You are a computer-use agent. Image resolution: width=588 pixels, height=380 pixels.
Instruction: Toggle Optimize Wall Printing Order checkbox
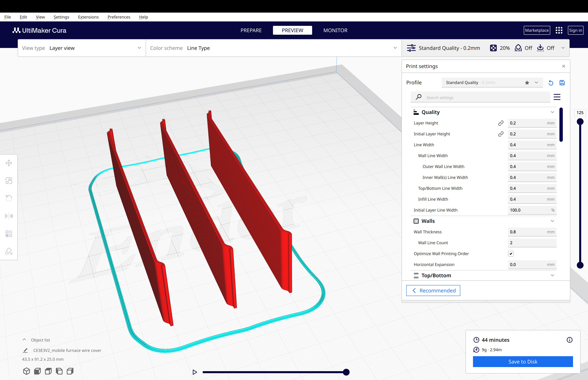(x=511, y=254)
